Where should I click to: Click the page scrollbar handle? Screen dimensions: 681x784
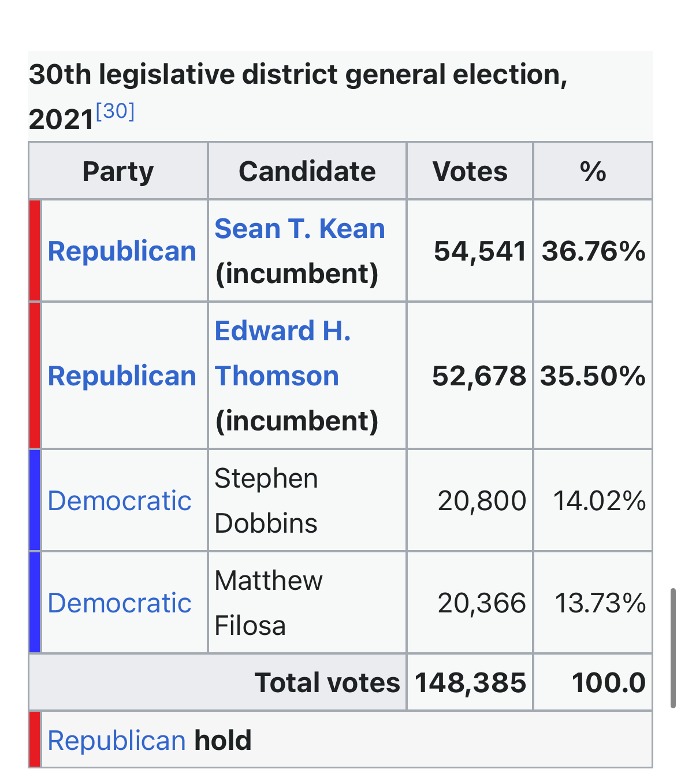[673, 647]
